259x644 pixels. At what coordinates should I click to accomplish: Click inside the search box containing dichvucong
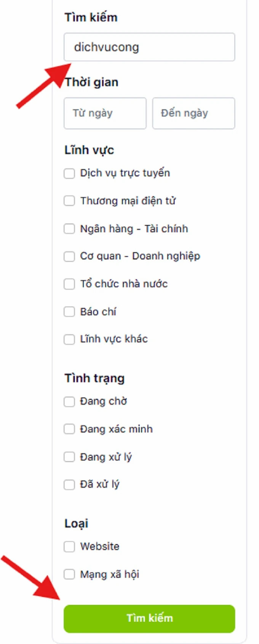pyautogui.click(x=149, y=47)
